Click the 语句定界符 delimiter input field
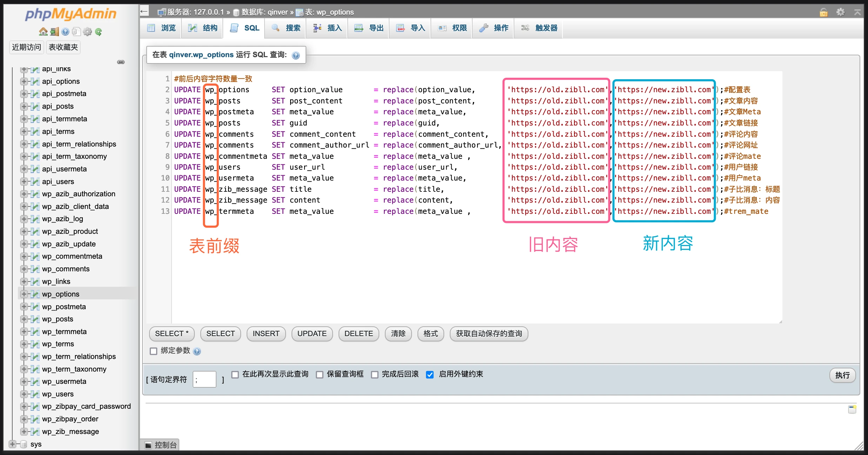This screenshot has width=868, height=455. point(205,379)
